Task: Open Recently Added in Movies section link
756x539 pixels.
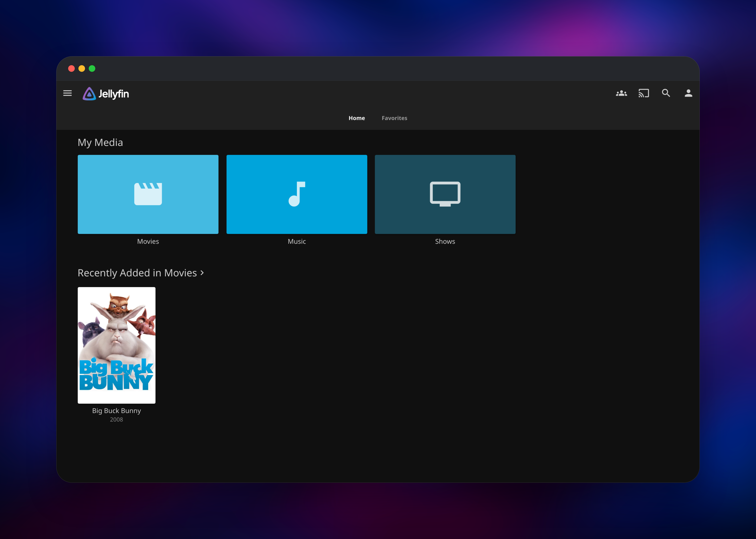Action: point(141,273)
